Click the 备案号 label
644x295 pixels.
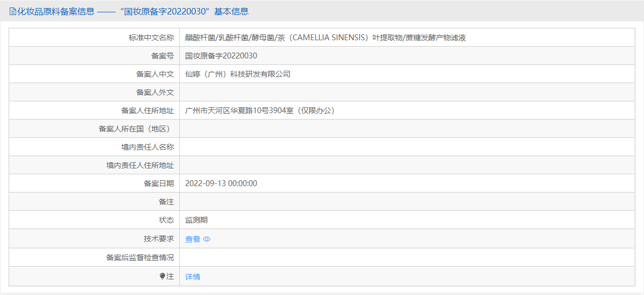tap(163, 56)
